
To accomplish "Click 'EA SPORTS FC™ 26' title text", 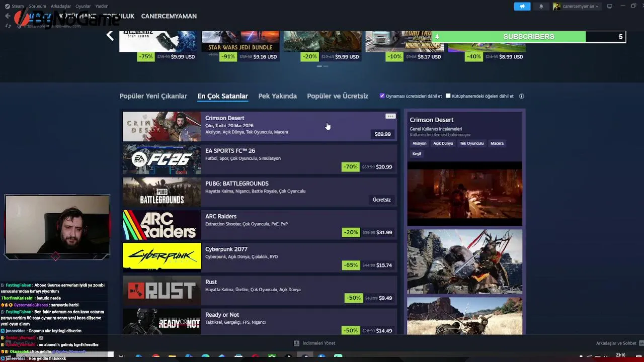I will pyautogui.click(x=230, y=151).
